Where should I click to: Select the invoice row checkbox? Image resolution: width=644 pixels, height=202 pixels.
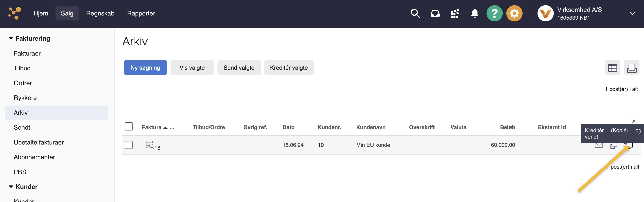coord(129,145)
